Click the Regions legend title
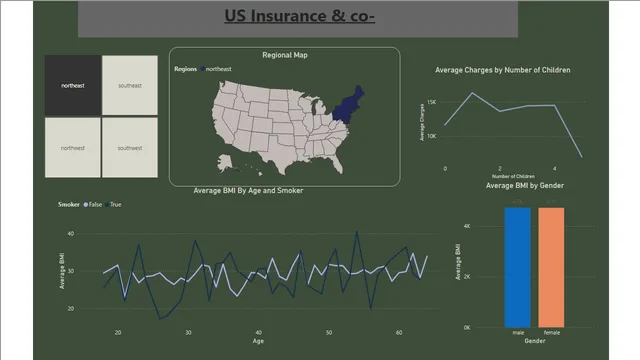 click(185, 69)
